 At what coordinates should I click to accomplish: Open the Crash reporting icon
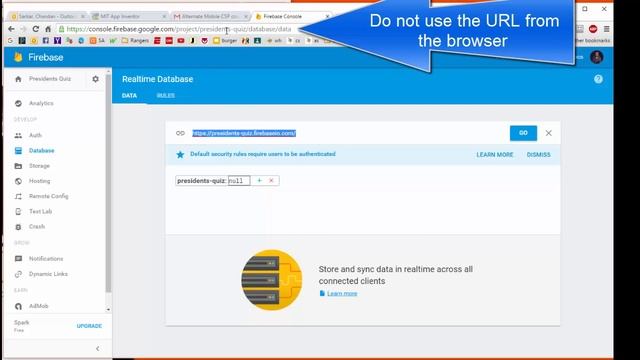[18, 227]
